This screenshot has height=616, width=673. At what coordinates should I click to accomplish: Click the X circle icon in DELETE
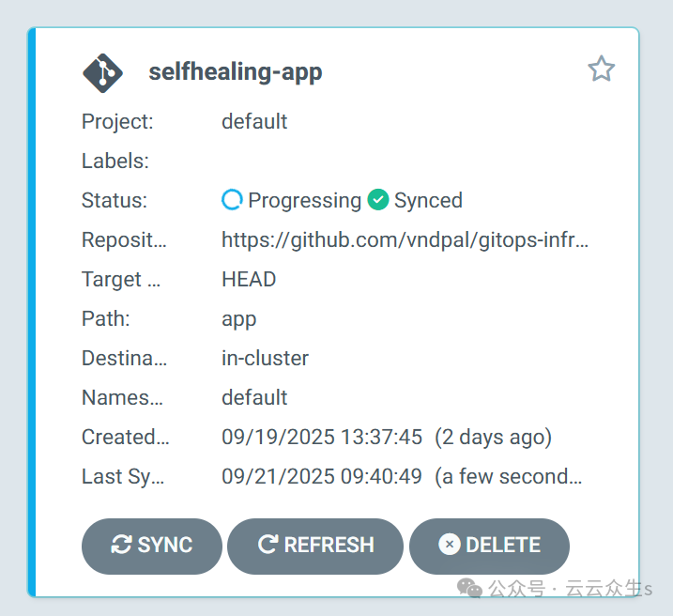tap(450, 546)
